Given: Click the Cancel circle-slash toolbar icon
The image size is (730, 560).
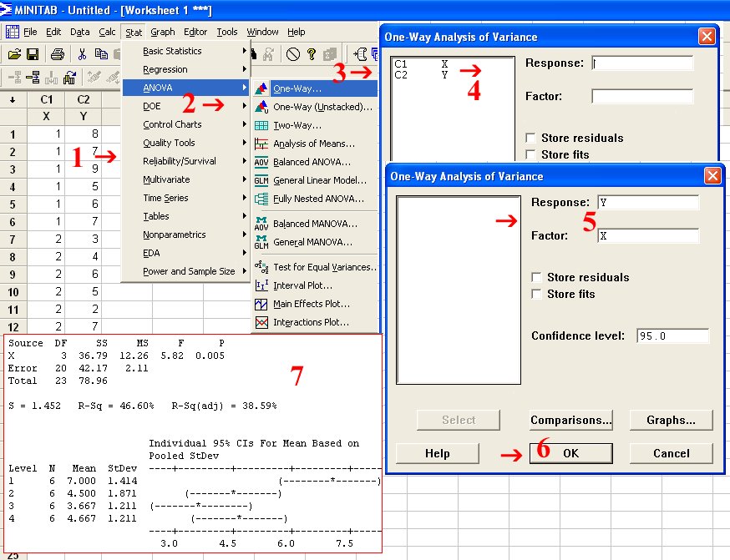Looking at the screenshot, I should [293, 54].
